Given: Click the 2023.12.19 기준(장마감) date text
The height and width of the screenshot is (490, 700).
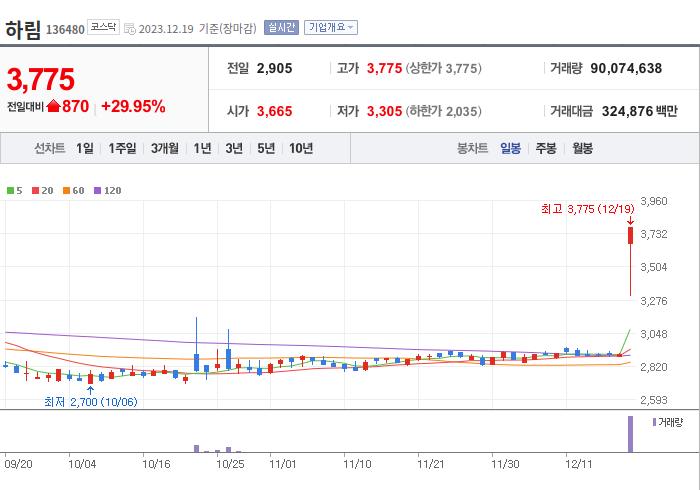Looking at the screenshot, I should [x=197, y=29].
